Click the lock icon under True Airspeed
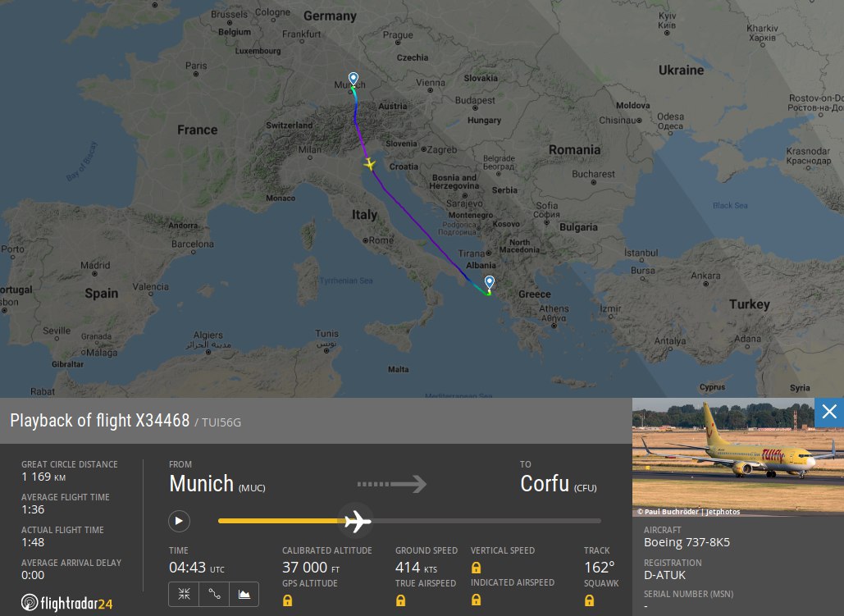844x616 pixels. (x=400, y=600)
